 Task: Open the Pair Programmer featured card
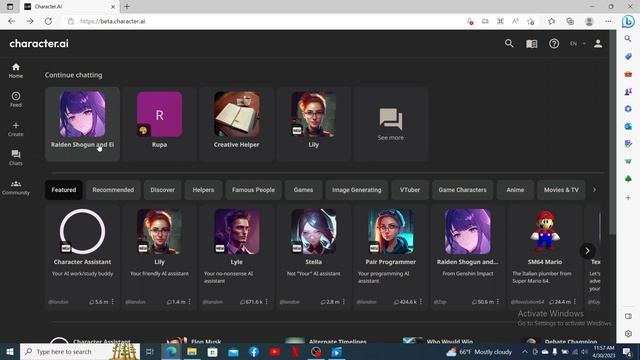(391, 257)
